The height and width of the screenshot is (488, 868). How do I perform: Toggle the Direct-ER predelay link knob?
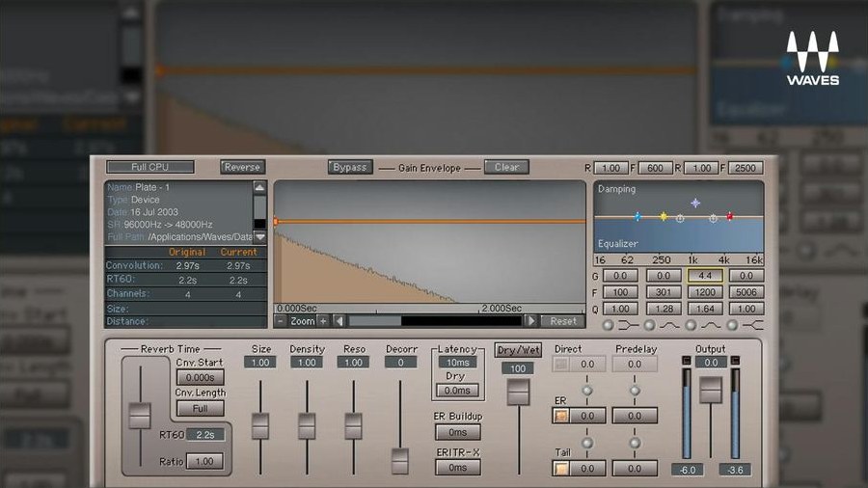coord(635,391)
